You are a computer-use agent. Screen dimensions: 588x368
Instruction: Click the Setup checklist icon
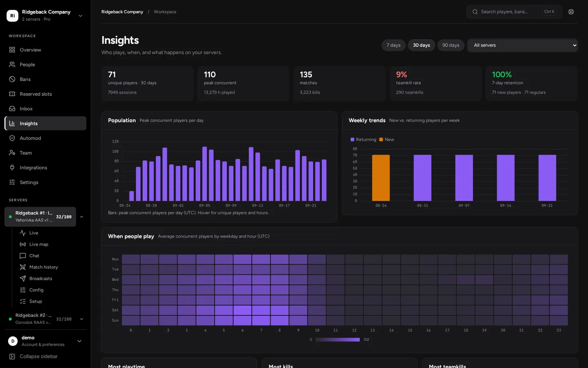pyautogui.click(x=23, y=302)
